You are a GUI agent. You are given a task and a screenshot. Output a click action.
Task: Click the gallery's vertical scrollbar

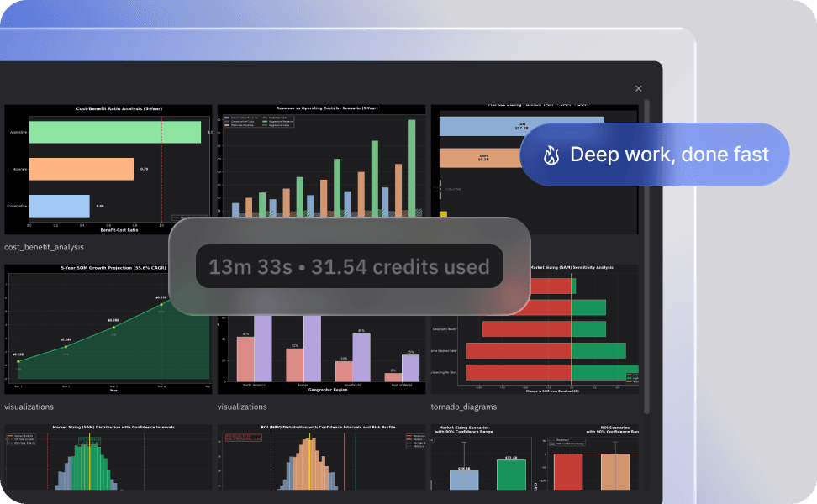(646, 252)
